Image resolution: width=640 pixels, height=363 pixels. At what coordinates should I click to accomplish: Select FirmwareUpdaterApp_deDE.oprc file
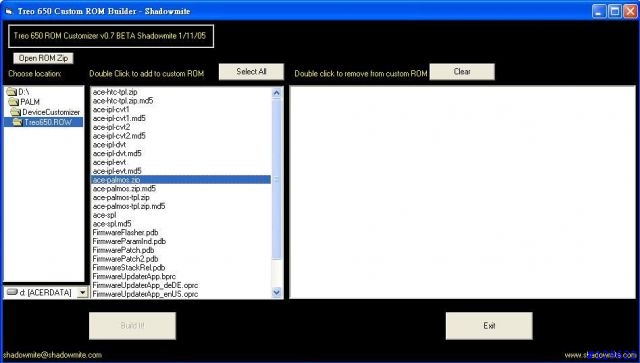click(145, 285)
